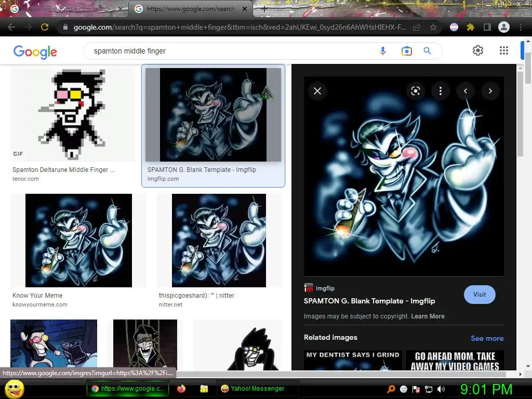Click the Visit button
The image size is (532, 399).
[x=480, y=295]
